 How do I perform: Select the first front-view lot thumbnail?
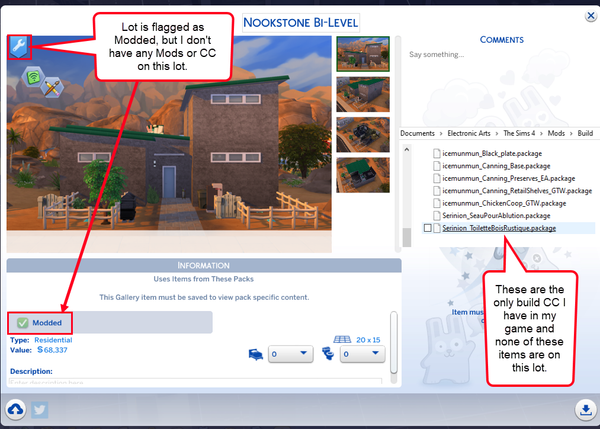click(x=363, y=54)
